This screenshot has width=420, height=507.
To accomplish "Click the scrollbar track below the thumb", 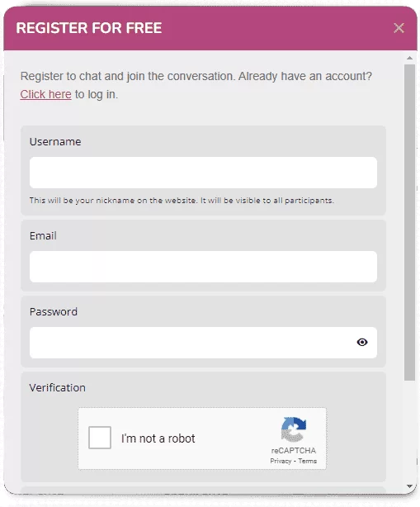I will [409, 432].
